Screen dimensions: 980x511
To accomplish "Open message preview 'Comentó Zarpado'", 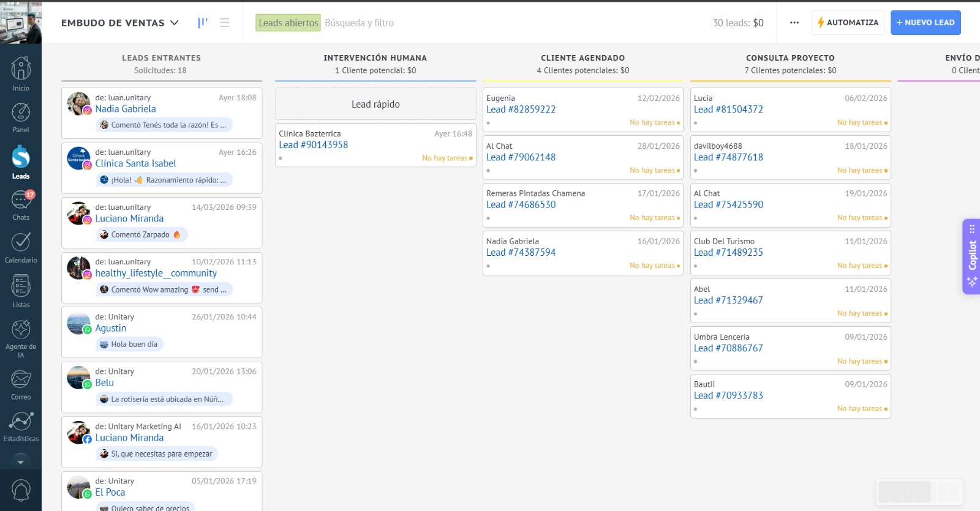I will (x=142, y=234).
